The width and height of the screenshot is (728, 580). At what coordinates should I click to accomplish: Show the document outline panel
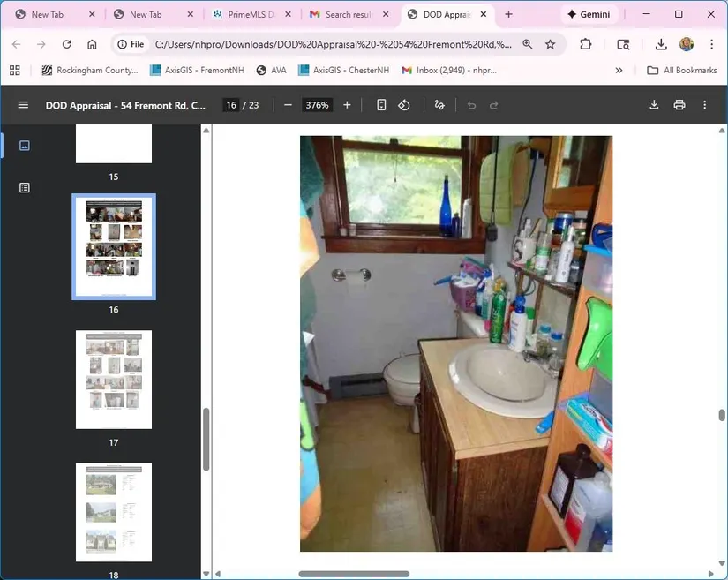pyautogui.click(x=25, y=188)
